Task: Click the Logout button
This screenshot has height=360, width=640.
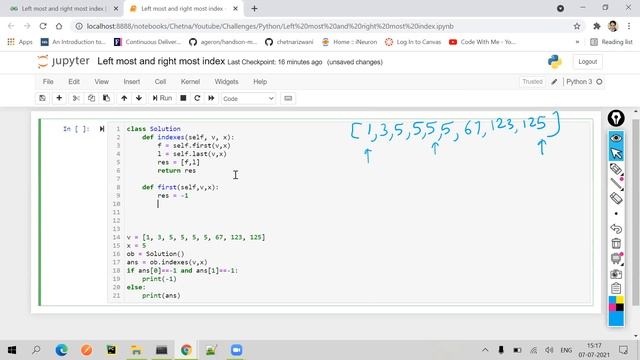Action: tap(587, 62)
